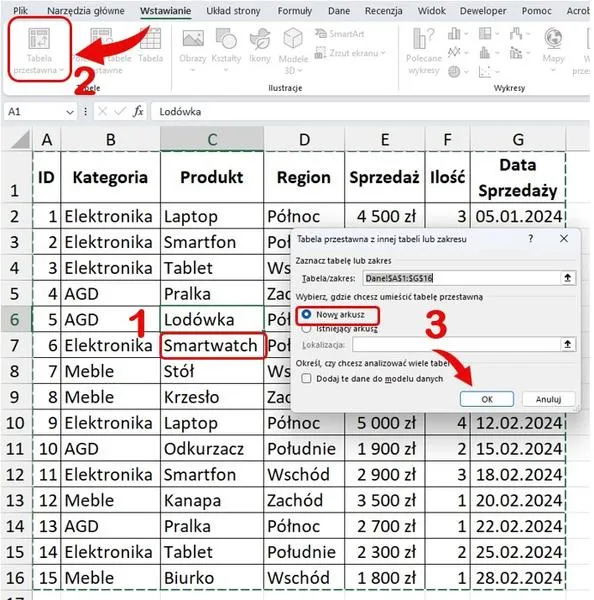The image size is (594, 600).
Task: Insert a SmartArt graphic
Action: click(339, 34)
